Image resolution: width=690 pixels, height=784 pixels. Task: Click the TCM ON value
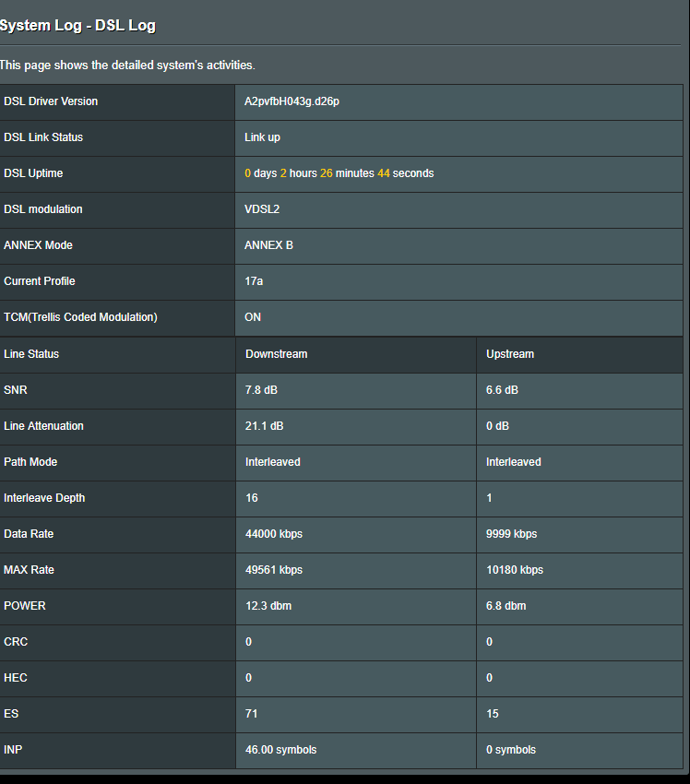coord(253,317)
